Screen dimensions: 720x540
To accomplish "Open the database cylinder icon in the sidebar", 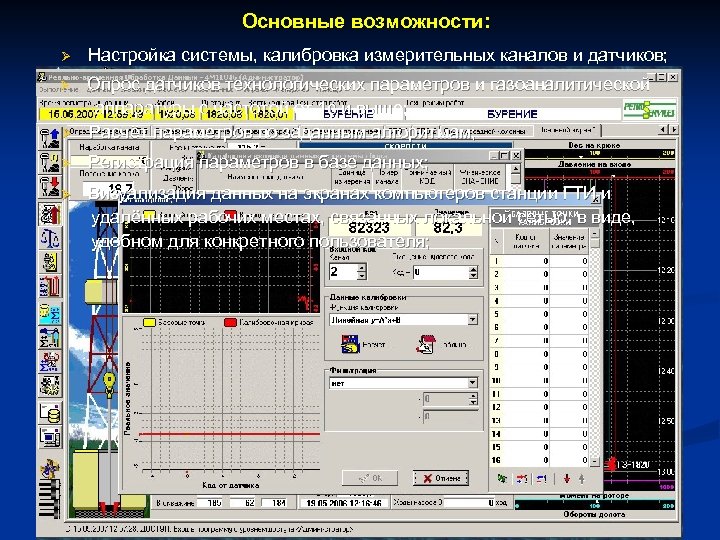I will tap(50, 413).
